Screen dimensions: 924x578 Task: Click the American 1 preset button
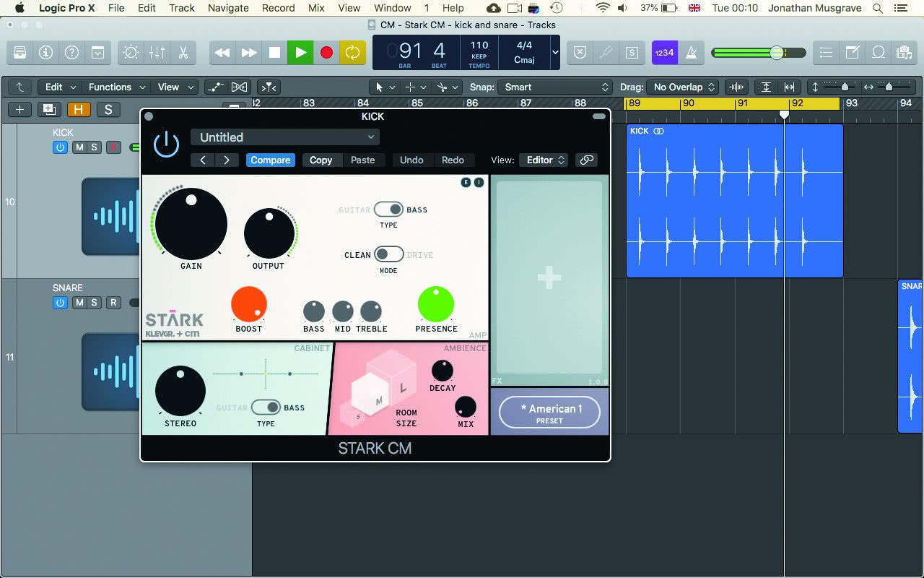[x=549, y=412]
